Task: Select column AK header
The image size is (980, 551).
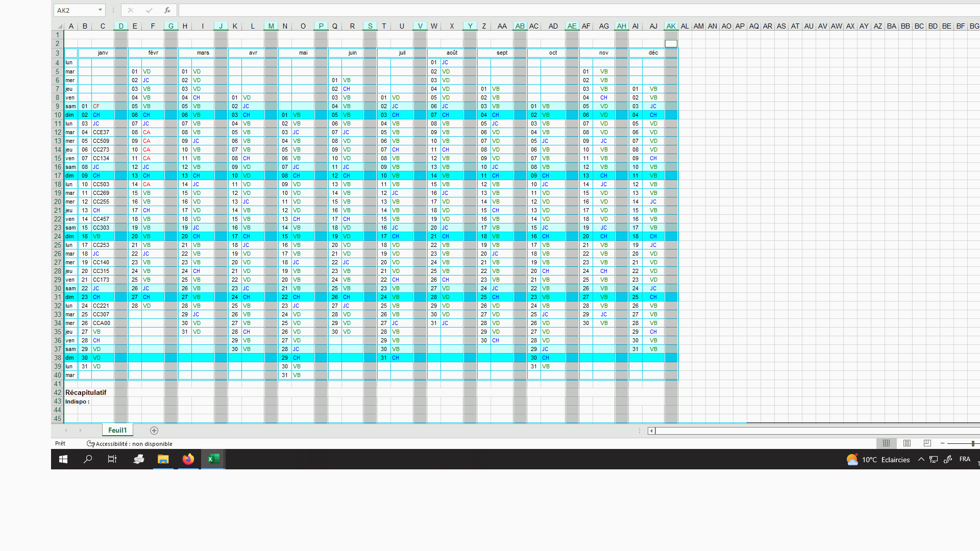Action: pos(671,26)
